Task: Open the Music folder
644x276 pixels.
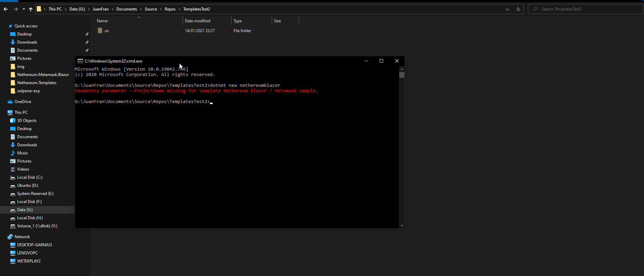Action: click(x=22, y=153)
